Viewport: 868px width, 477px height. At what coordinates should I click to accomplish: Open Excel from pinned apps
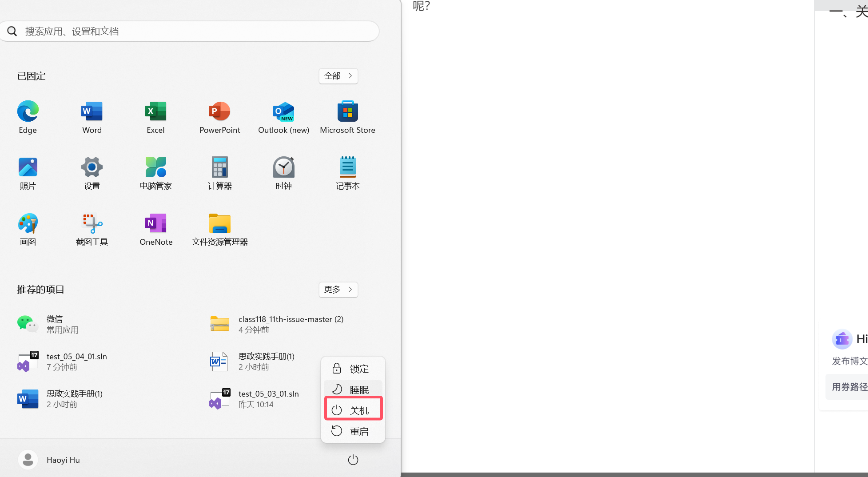(x=156, y=117)
